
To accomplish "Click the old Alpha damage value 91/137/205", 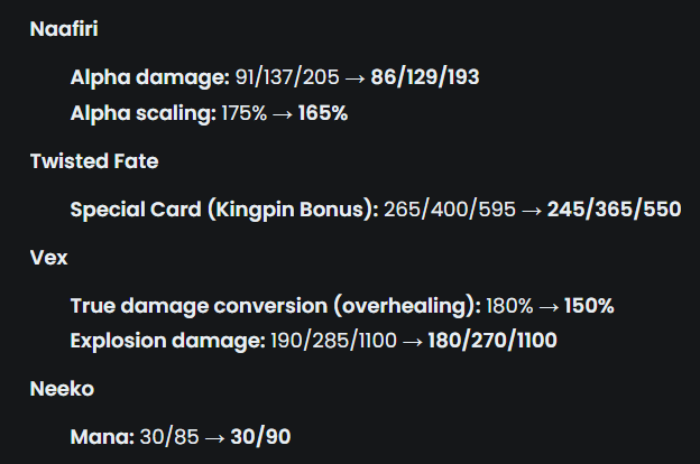I will 287,77.
